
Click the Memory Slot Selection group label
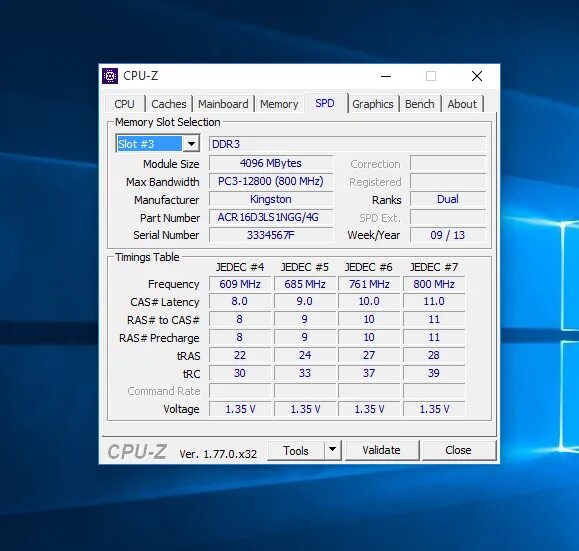click(x=168, y=122)
